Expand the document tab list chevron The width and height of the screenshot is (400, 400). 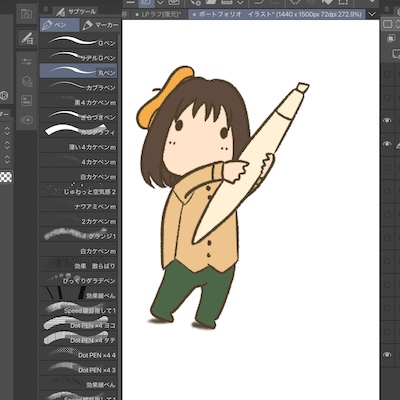372,14
